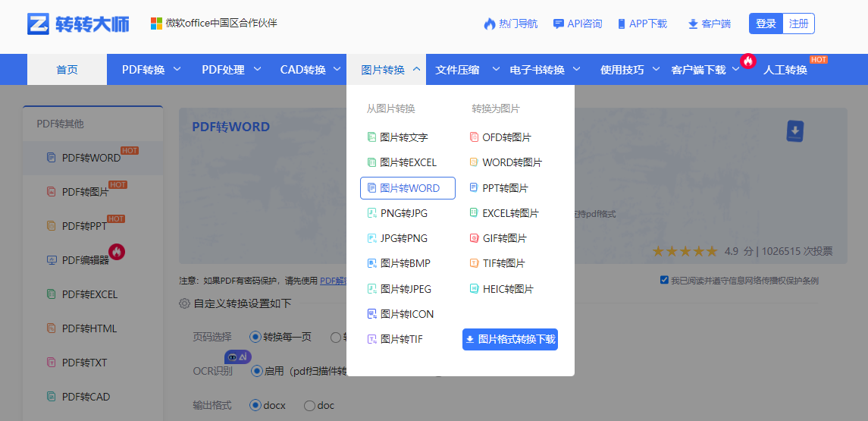
Task: Collapse the 图片转换 menu chevron
Action: (417, 69)
